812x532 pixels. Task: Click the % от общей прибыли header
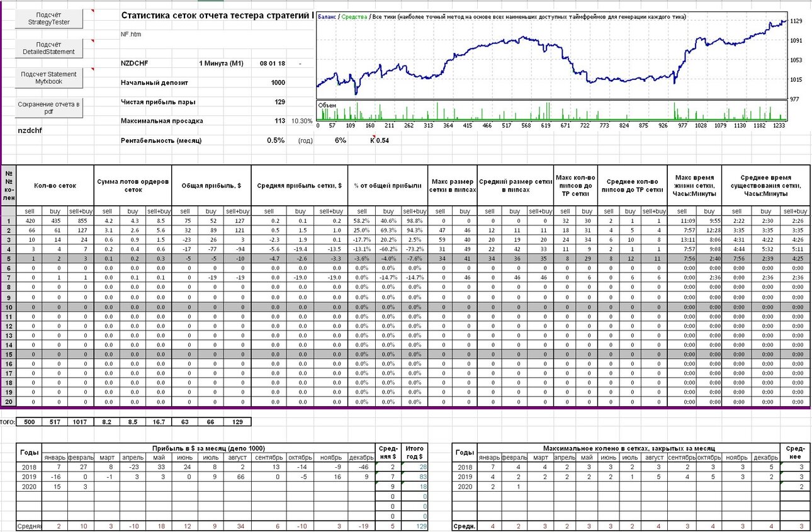pos(387,186)
